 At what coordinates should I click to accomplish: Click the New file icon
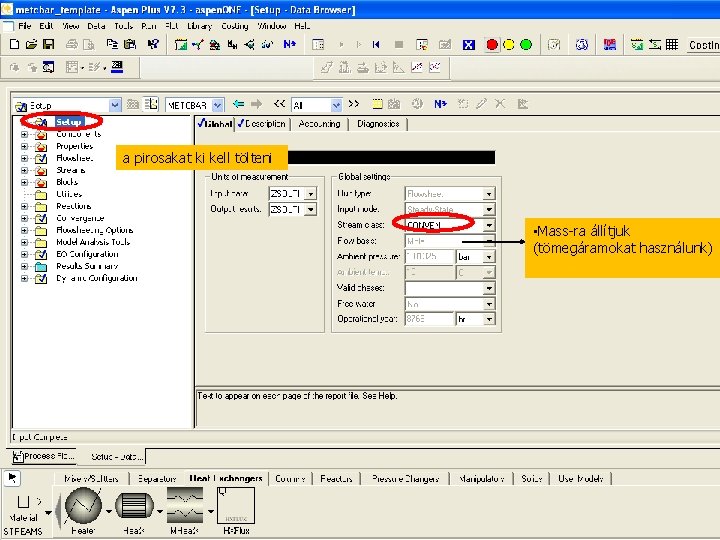(x=14, y=44)
